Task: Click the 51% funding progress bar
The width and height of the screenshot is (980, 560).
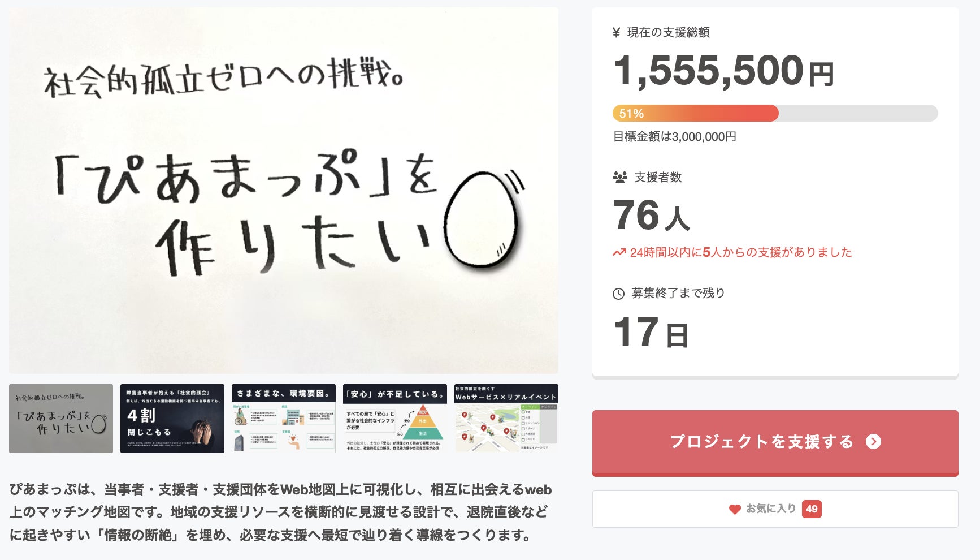Action: coord(775,113)
